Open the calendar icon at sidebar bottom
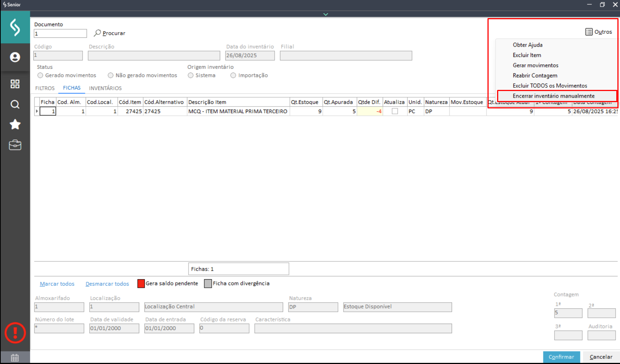This screenshot has height=364, width=620. [x=15, y=358]
